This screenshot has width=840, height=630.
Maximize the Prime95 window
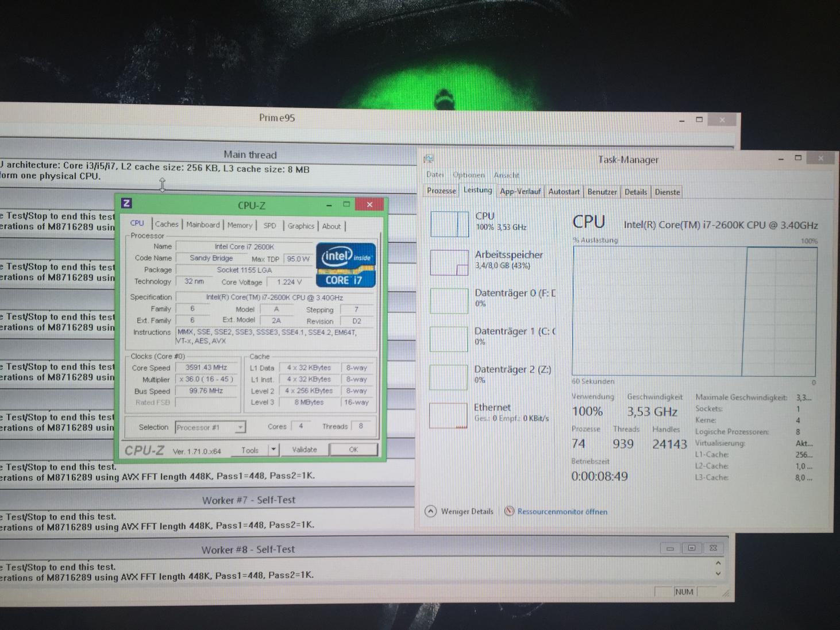[699, 119]
